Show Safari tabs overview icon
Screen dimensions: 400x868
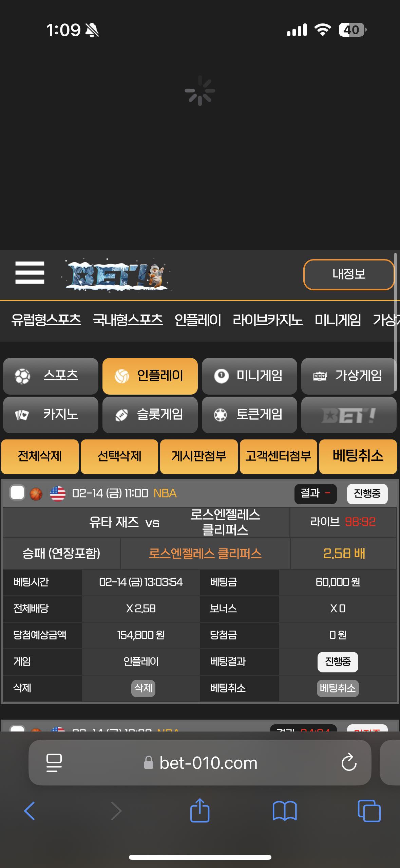tap(369, 811)
